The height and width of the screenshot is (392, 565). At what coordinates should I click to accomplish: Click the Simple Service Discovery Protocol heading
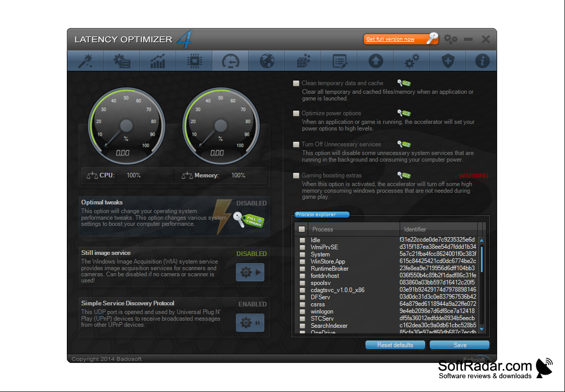click(x=128, y=303)
